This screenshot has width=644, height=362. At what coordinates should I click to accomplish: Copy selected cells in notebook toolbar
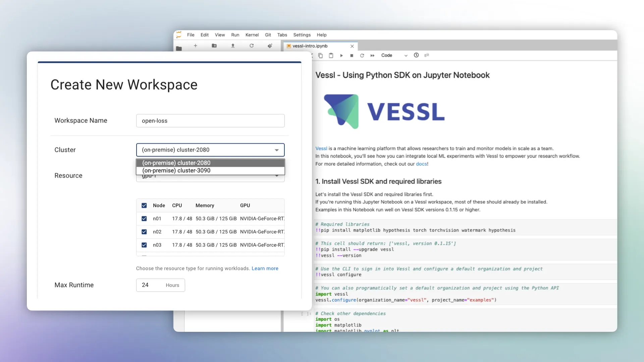[x=320, y=55]
